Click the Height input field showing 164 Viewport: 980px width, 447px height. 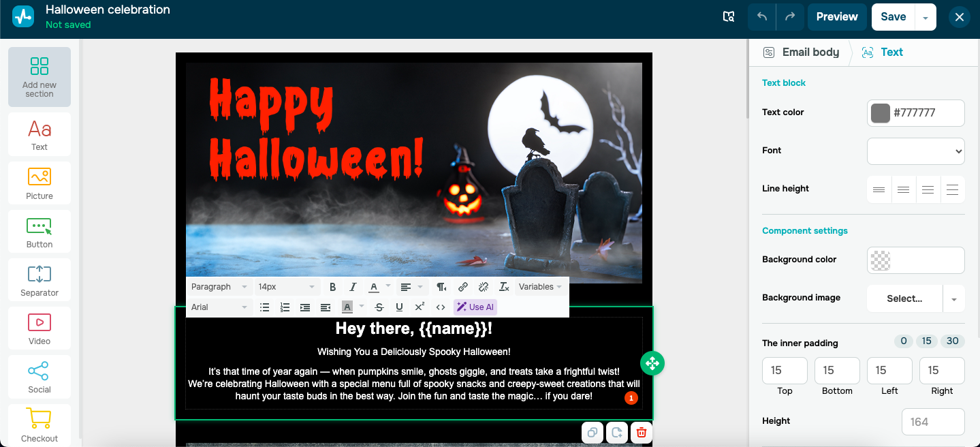(x=933, y=422)
